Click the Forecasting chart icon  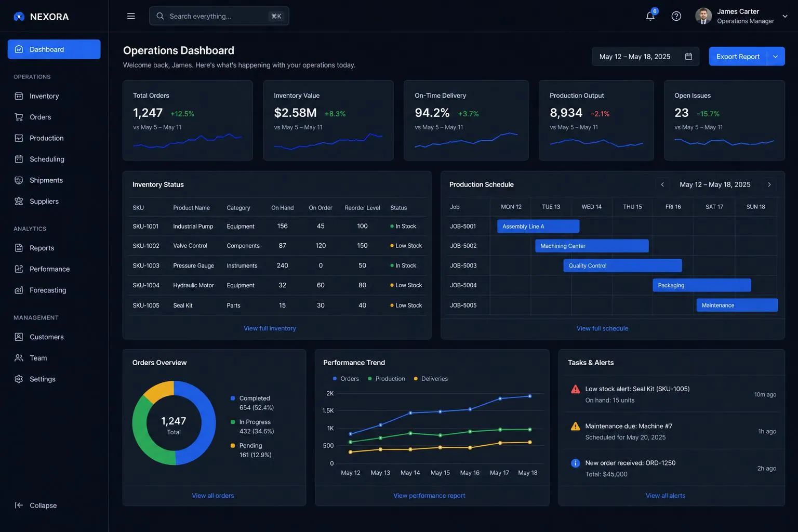[19, 290]
